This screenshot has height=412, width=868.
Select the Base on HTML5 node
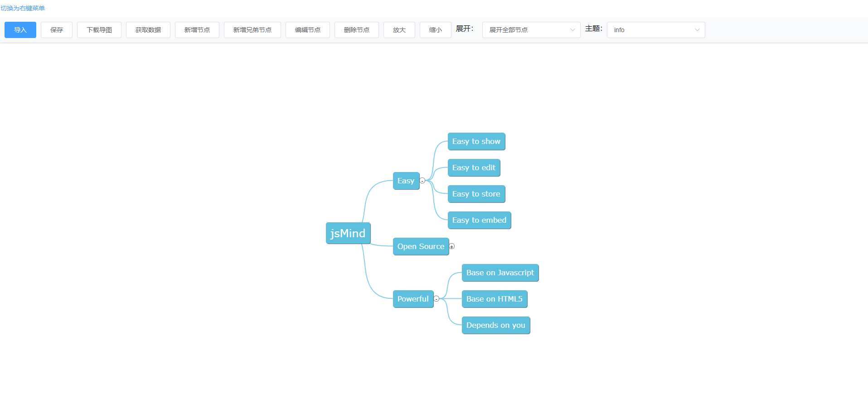(494, 299)
